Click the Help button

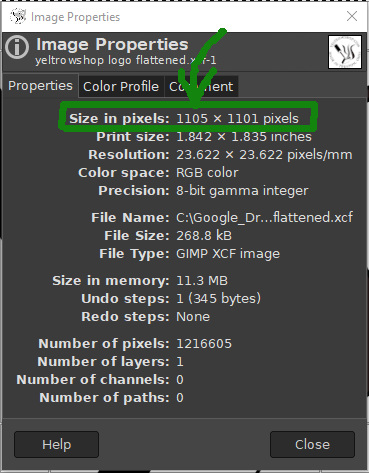click(x=56, y=444)
